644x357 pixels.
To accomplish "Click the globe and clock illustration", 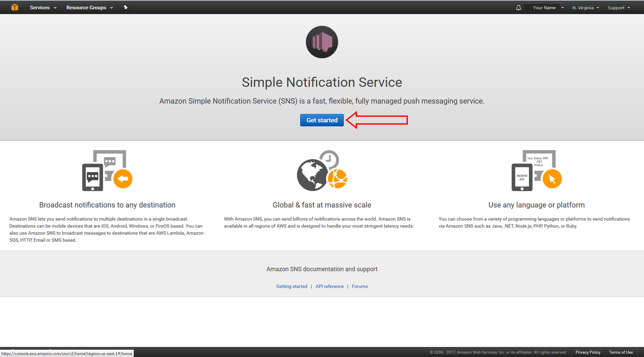I will click(322, 171).
